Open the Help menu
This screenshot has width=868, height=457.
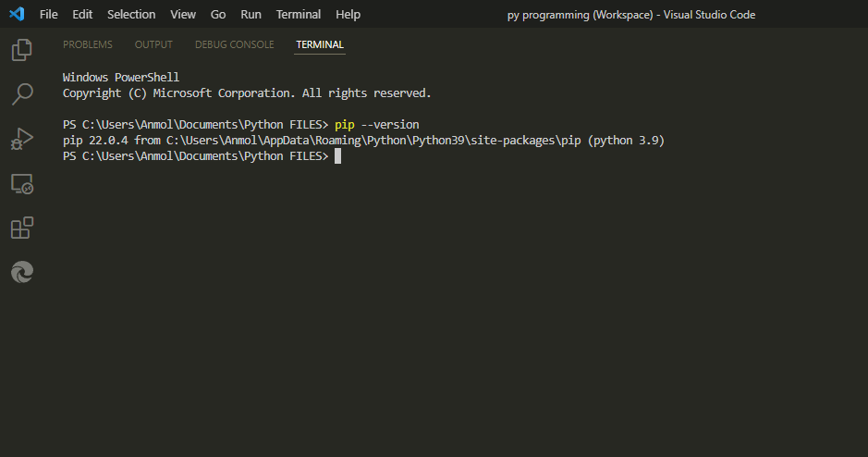point(348,15)
